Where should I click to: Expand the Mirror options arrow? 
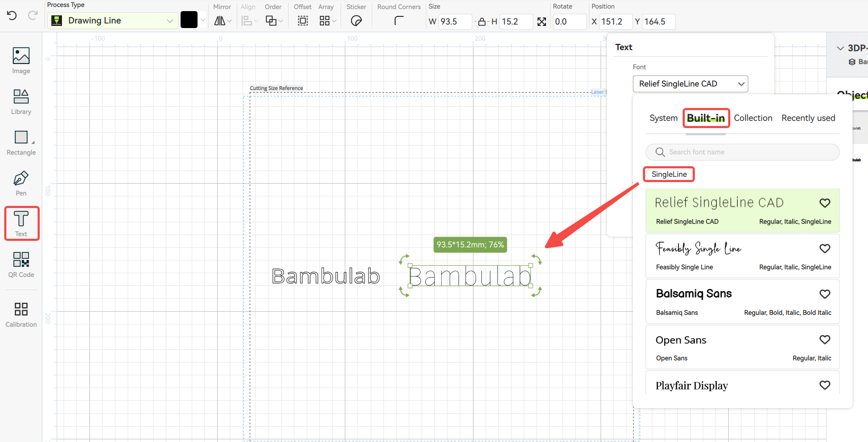[229, 21]
